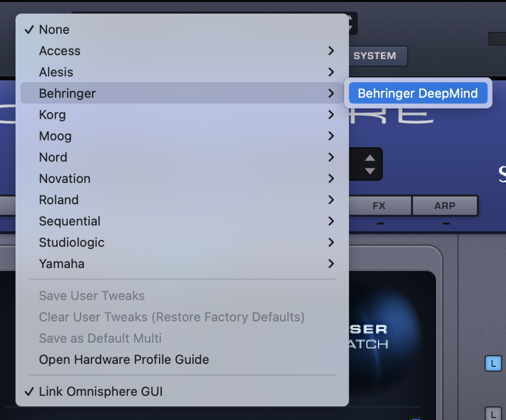Open the SYSTEM page

click(377, 56)
